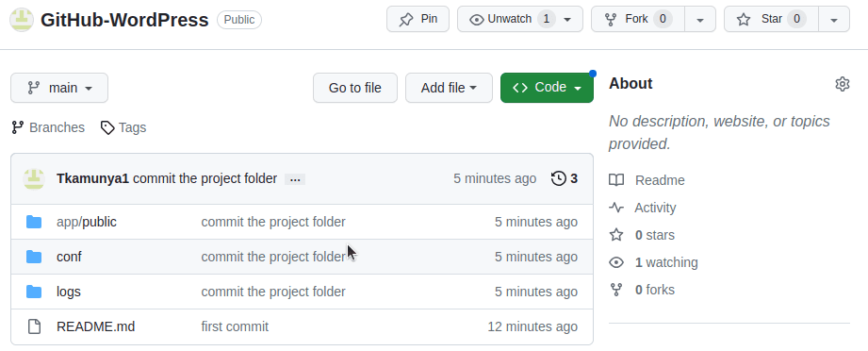868x351 pixels.
Task: Open the README.md file name
Action: 96,326
